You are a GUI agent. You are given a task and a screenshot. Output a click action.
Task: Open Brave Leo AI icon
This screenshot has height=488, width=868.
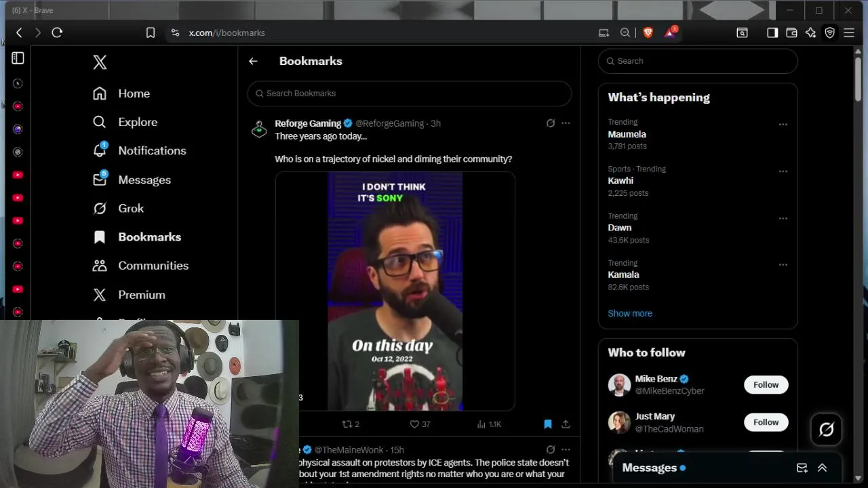click(810, 33)
